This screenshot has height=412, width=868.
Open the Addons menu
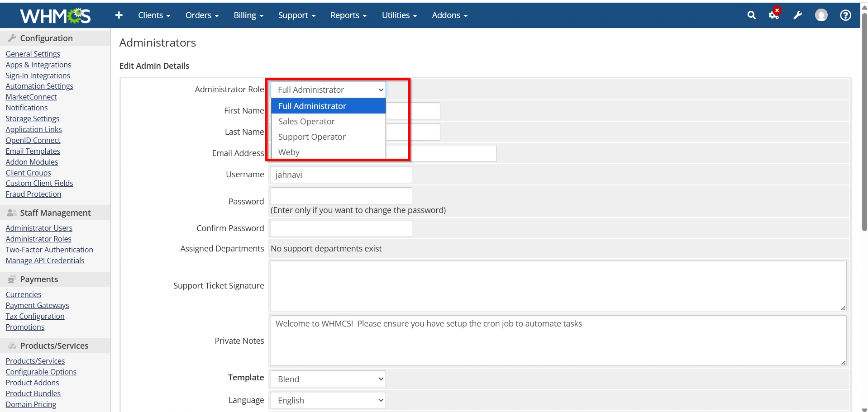tap(449, 15)
